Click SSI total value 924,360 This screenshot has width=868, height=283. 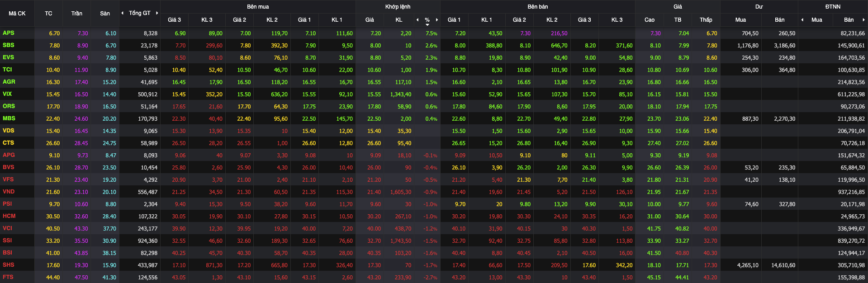(x=147, y=241)
